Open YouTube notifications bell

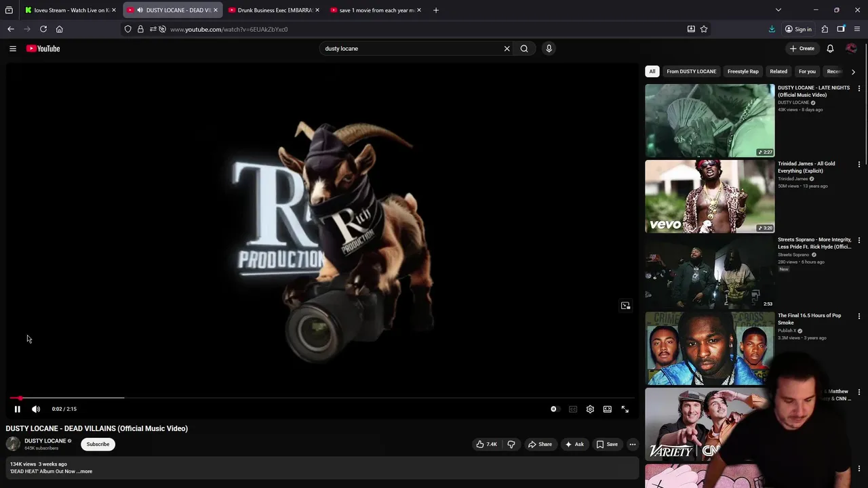830,48
